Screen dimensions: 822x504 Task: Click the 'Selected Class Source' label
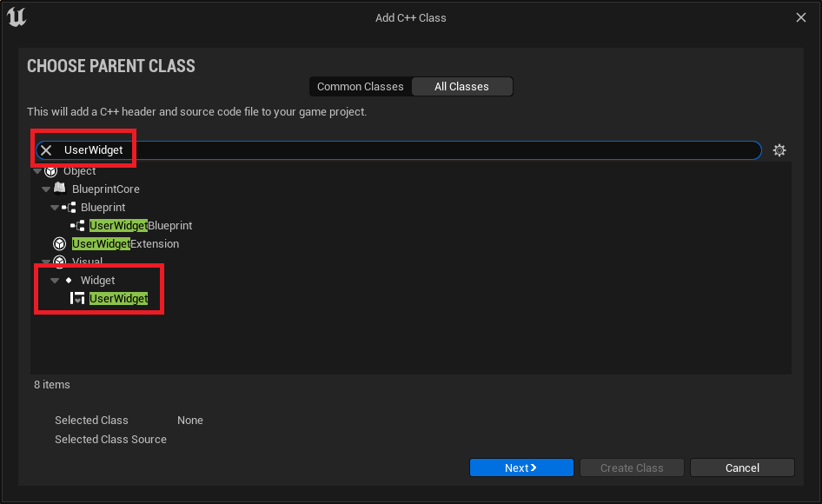pyautogui.click(x=110, y=439)
